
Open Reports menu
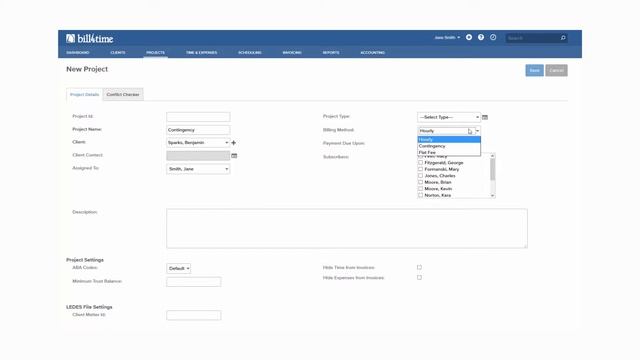click(331, 53)
